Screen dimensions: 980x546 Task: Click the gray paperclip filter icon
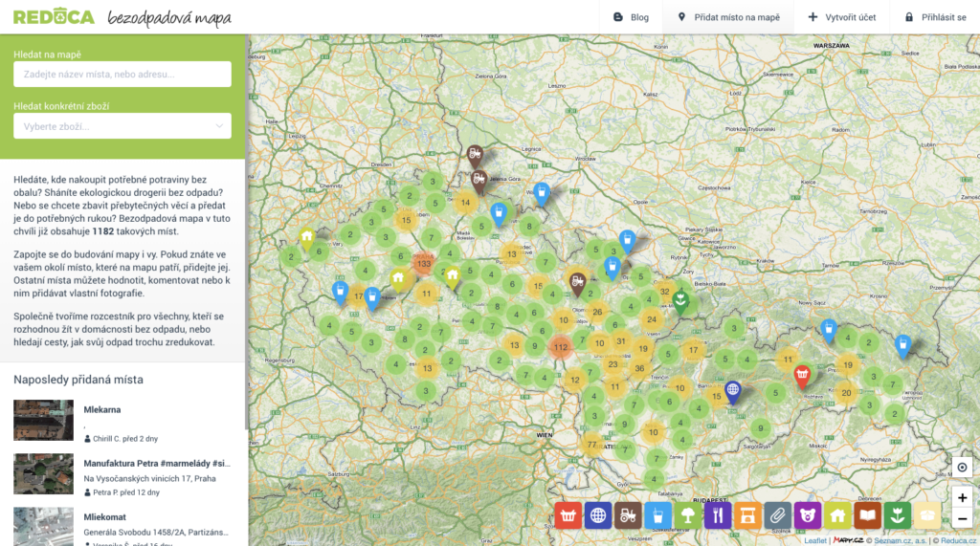777,516
